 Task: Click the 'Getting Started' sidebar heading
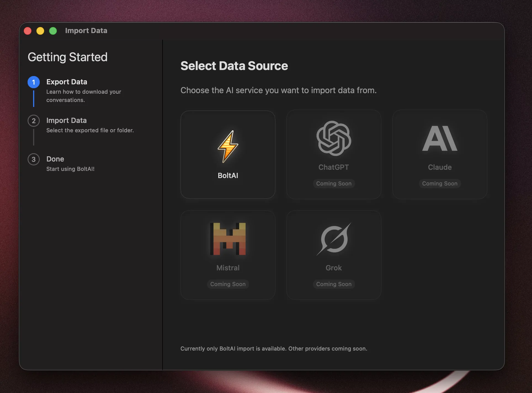pos(68,57)
